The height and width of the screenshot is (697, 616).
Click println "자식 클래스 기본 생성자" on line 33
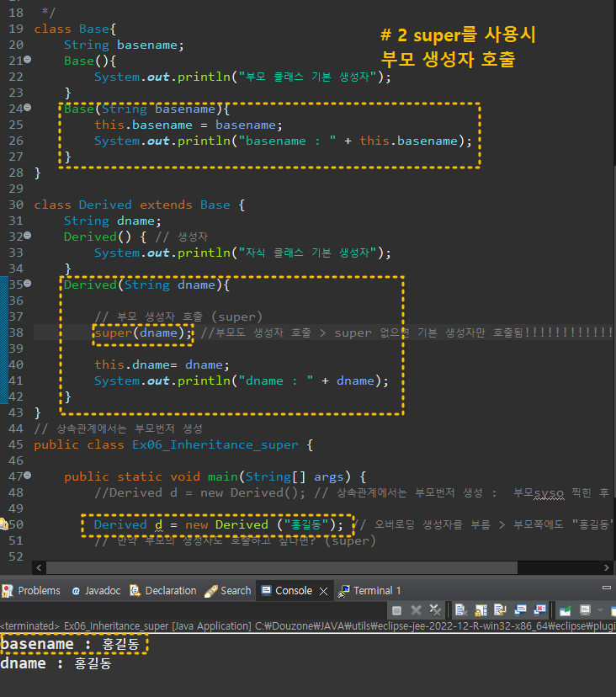tap(242, 253)
